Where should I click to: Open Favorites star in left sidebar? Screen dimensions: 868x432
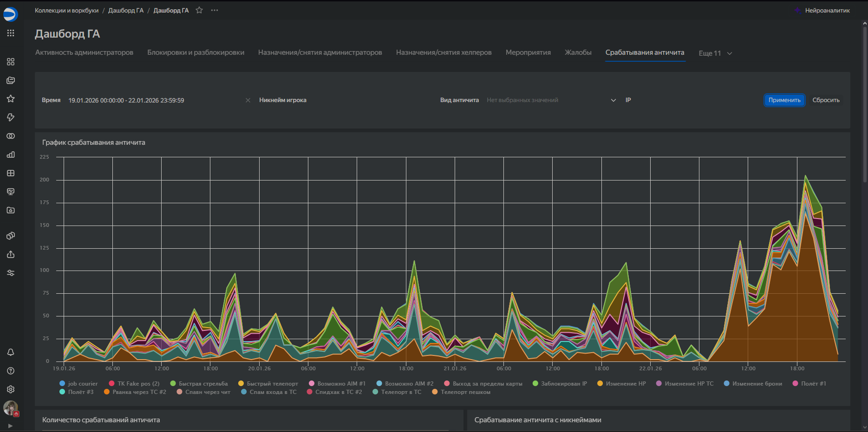[x=11, y=99]
